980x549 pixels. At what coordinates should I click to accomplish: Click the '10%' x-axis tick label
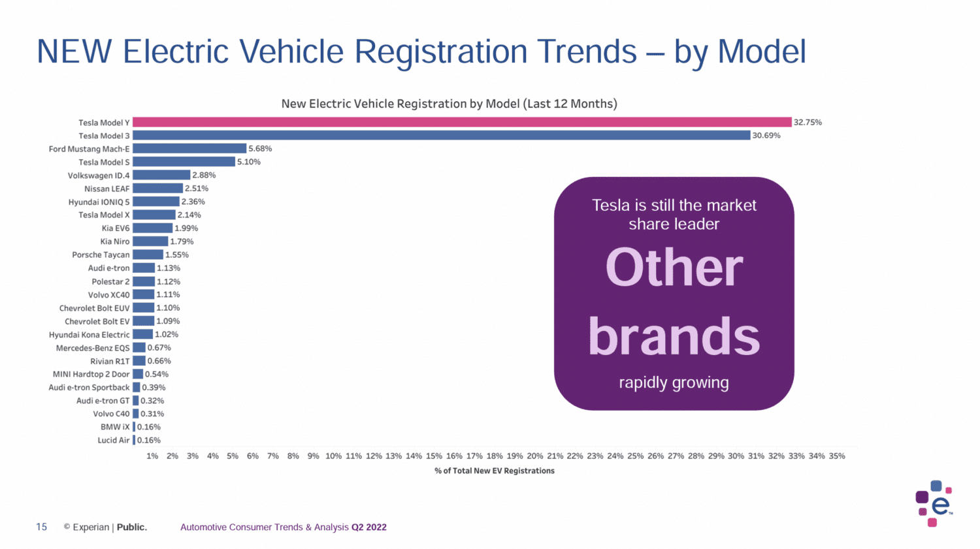point(333,456)
